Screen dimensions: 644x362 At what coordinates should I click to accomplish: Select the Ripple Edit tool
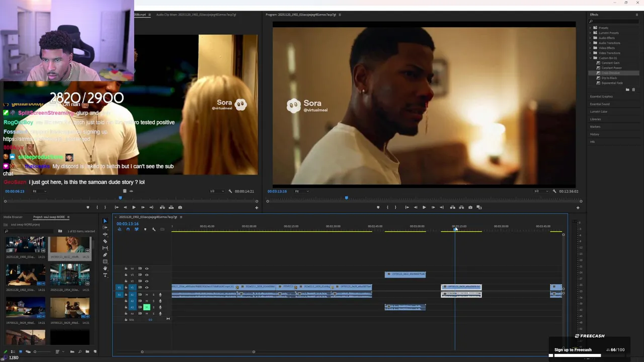tap(105, 234)
